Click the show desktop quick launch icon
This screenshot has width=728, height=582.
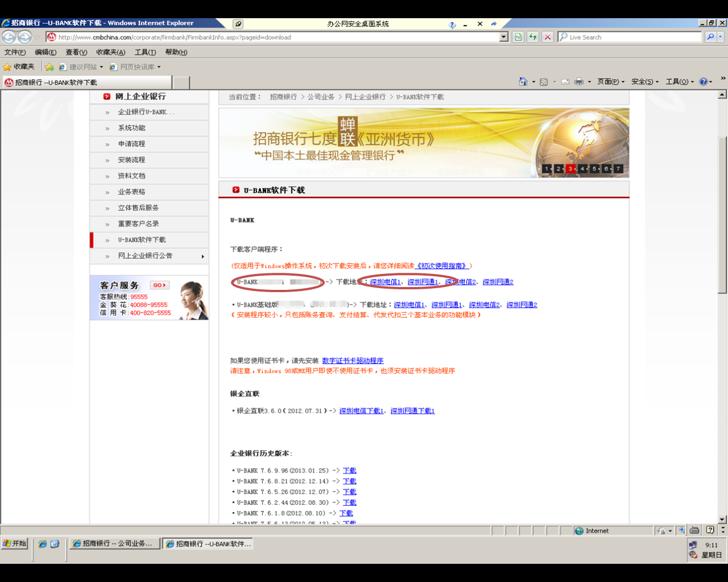(55, 544)
